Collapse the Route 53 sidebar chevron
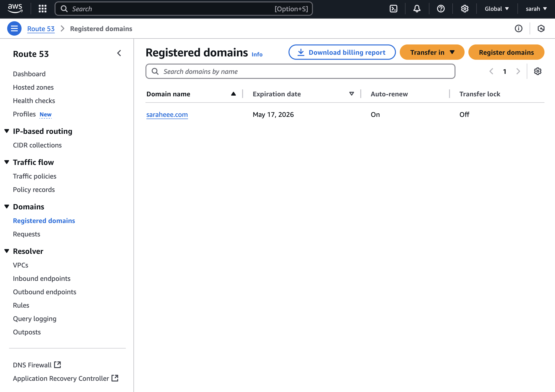This screenshot has width=555, height=392. tap(119, 53)
